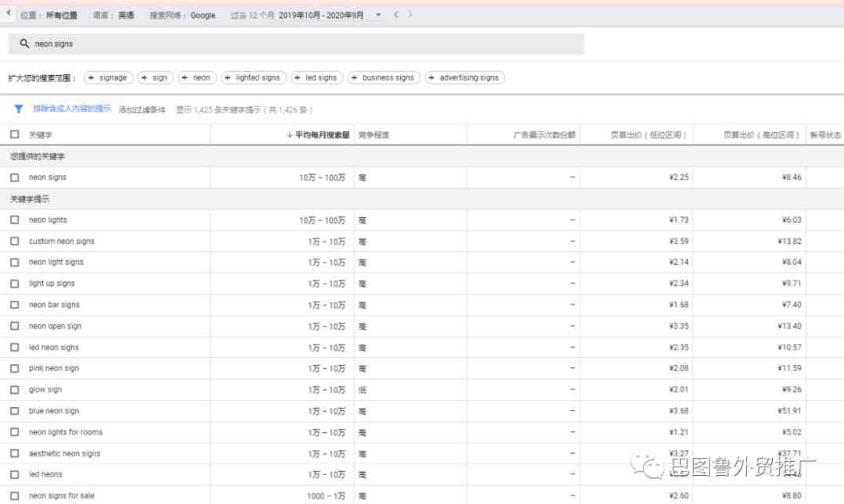Add 'advertising signs' suggestion chip
Image resolution: width=844 pixels, height=504 pixels.
pos(464,77)
